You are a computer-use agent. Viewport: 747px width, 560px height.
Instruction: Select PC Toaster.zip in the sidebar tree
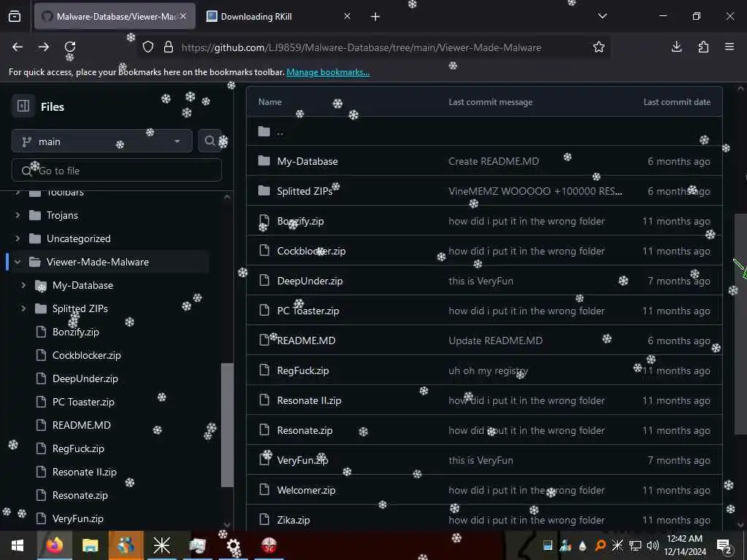[83, 402]
